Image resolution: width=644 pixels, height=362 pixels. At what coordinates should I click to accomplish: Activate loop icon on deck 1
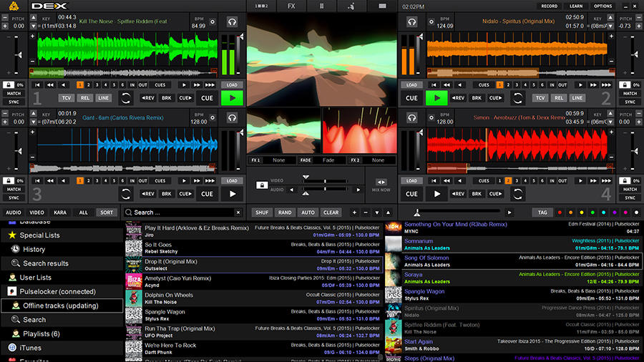[x=126, y=98]
